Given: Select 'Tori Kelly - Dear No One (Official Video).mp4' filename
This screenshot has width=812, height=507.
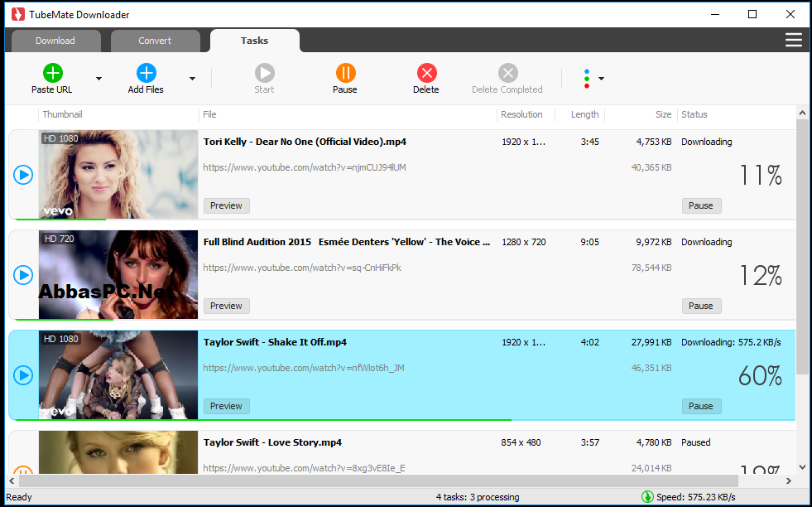Looking at the screenshot, I should [x=305, y=142].
